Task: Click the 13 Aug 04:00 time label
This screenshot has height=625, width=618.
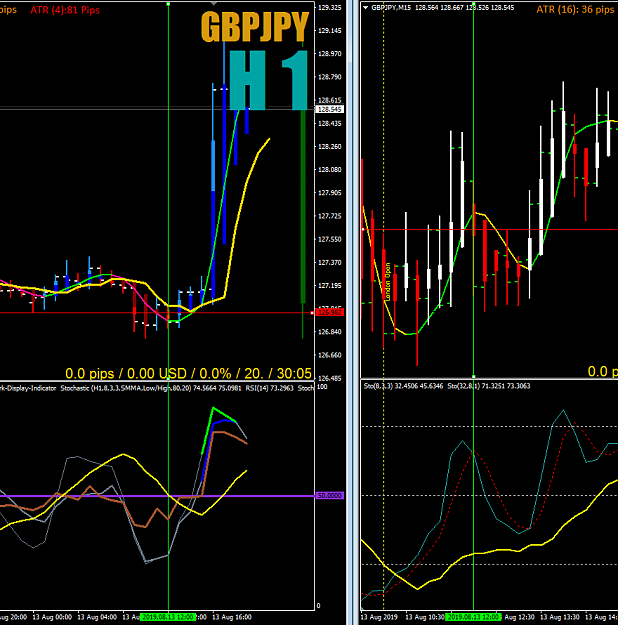Action: tap(97, 617)
